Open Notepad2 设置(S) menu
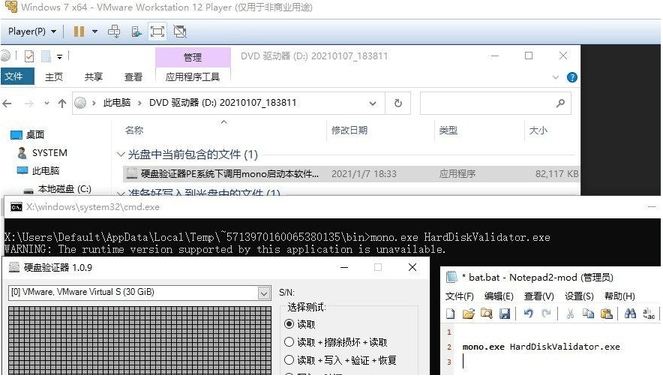The width and height of the screenshot is (663, 390). 579,296
